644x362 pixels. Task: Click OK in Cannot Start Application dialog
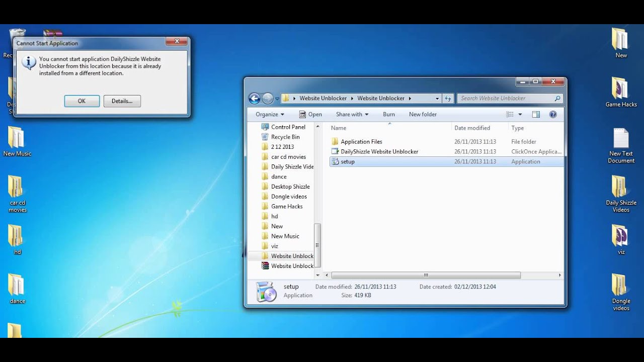click(x=82, y=101)
